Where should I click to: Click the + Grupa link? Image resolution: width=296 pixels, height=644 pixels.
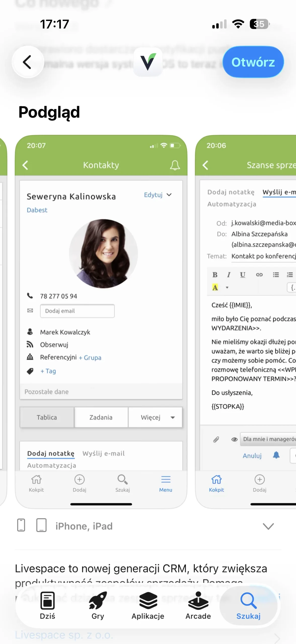click(x=90, y=358)
